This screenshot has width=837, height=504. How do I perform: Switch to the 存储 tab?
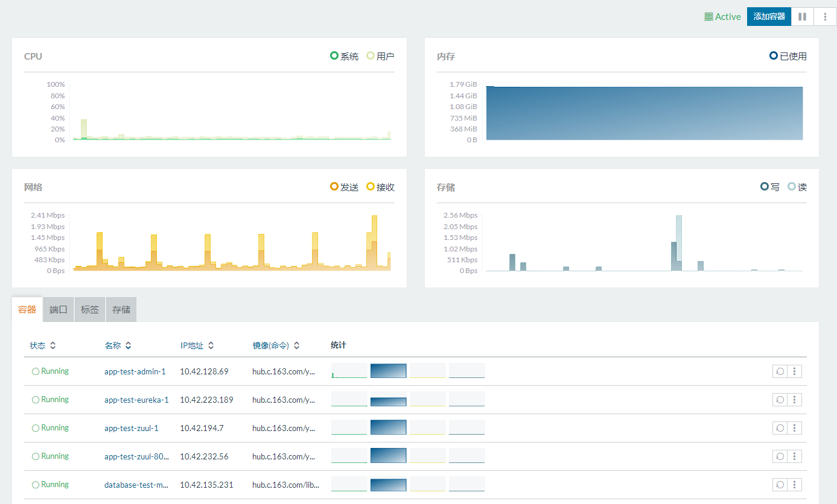(x=121, y=309)
